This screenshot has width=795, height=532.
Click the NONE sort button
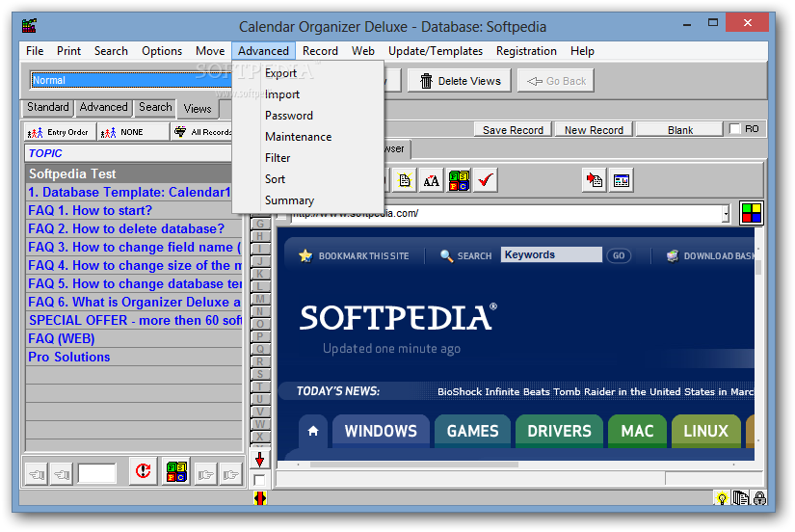[x=133, y=132]
